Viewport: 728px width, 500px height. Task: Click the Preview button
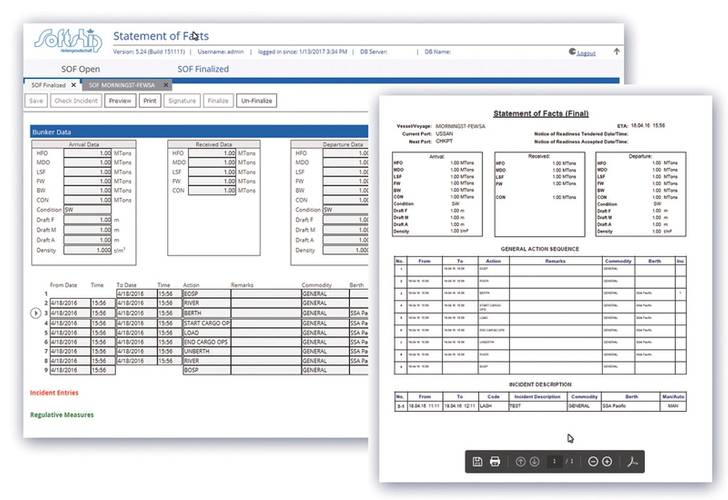pos(119,101)
